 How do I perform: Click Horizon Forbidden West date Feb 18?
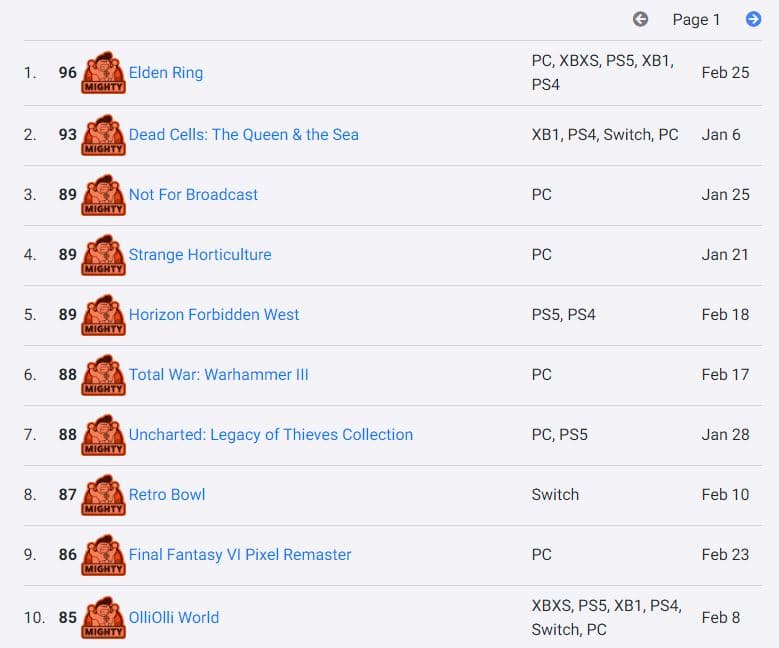[725, 315]
